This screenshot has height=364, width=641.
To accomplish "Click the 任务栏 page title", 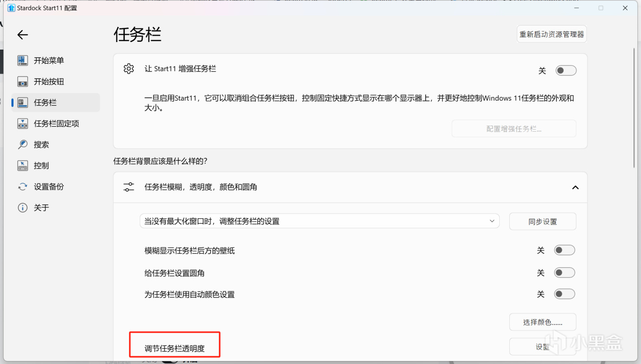I will [138, 35].
